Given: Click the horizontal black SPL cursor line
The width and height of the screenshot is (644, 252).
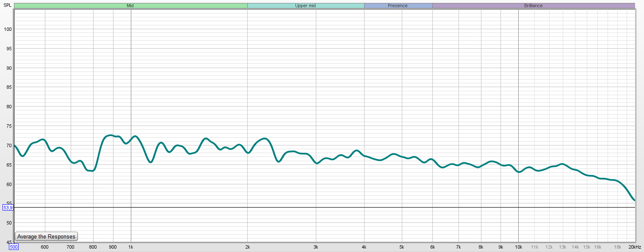Looking at the screenshot, I should tap(322, 208).
